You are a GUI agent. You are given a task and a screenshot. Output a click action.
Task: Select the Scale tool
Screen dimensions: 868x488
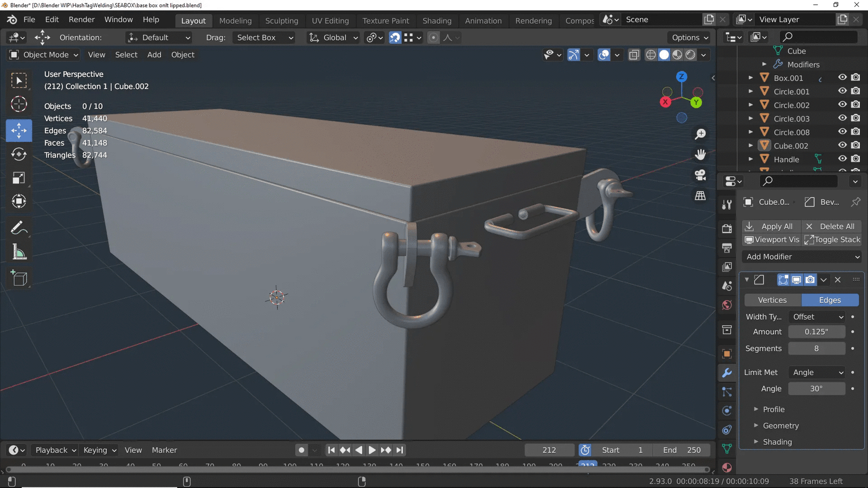tap(19, 178)
